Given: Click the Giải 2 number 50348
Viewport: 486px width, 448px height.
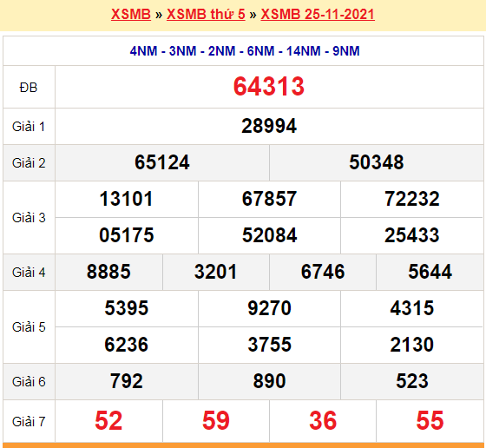Looking at the screenshot, I should (x=377, y=162).
